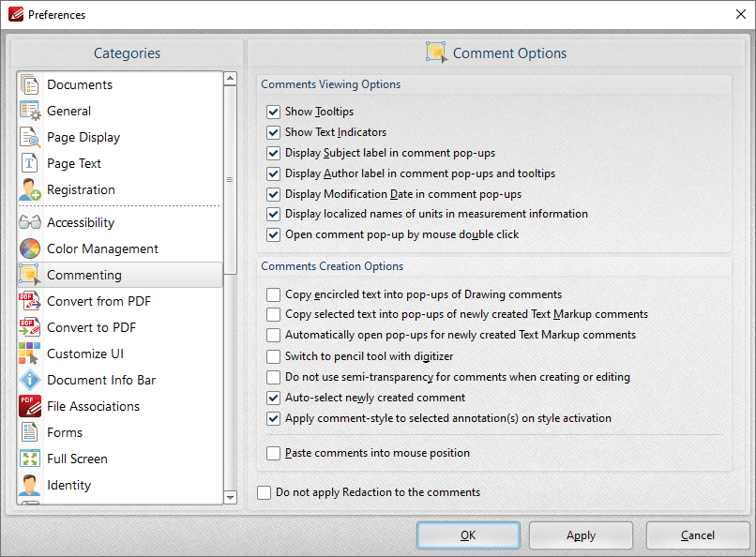Click the Page Display magnifier icon
Viewport: 756px width, 557px height.
tap(29, 137)
